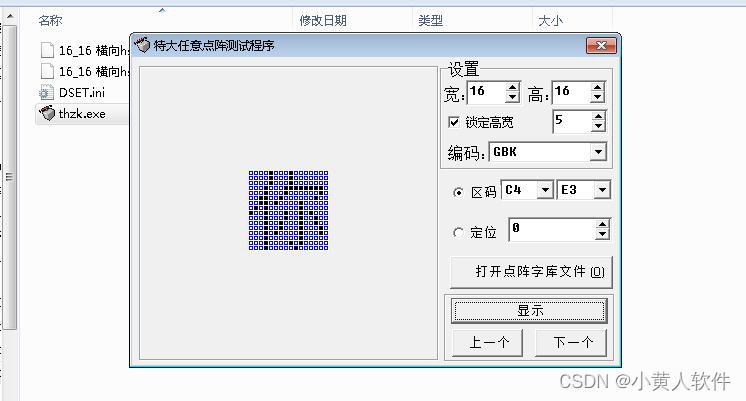Click the 上一个 previous button
Image resolution: width=746 pixels, height=401 pixels.
coord(488,342)
